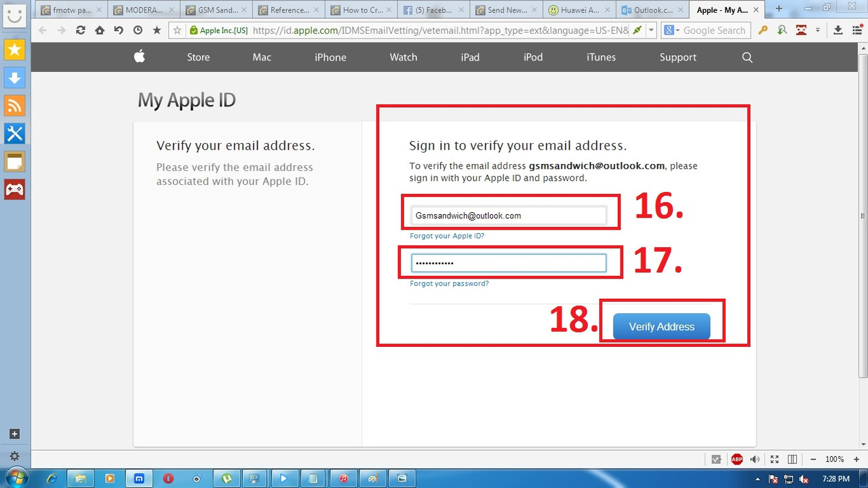Go back to the previous page

43,30
